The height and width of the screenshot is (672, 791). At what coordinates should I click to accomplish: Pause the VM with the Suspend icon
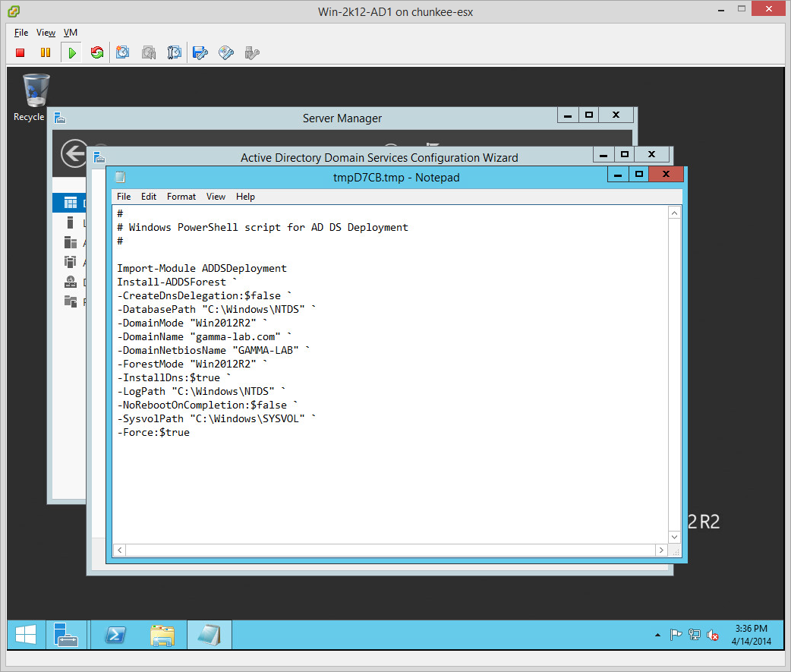[x=46, y=52]
